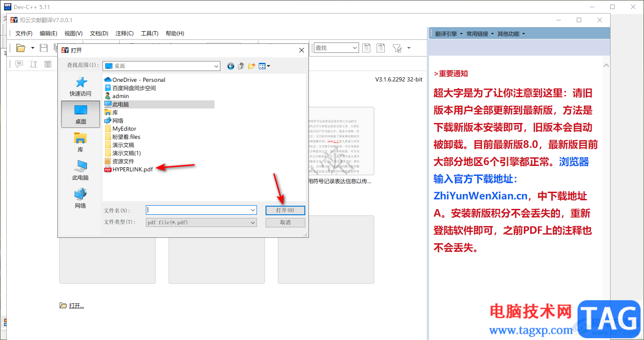Viewport: 644px width, 340px height.
Task: Click the save disk toolbar icon
Action: (x=44, y=48)
